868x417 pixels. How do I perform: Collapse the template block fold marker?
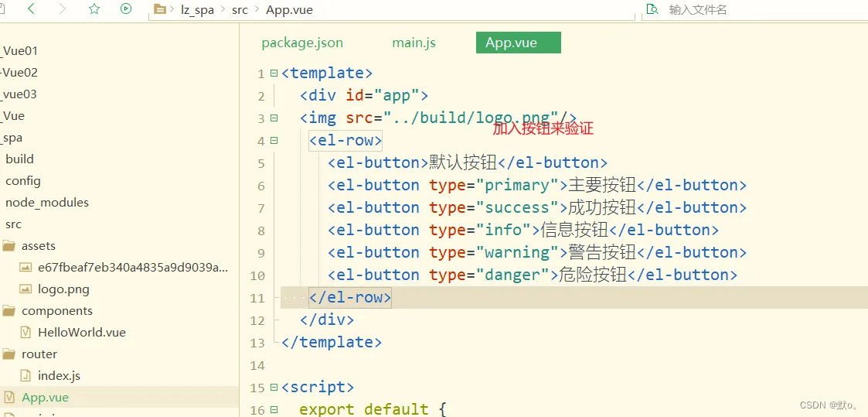click(274, 73)
